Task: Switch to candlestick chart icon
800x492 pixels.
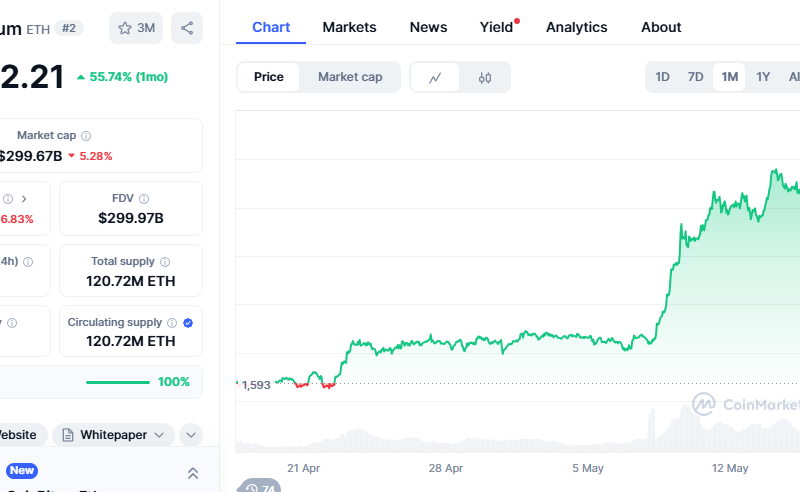Action: [485, 77]
